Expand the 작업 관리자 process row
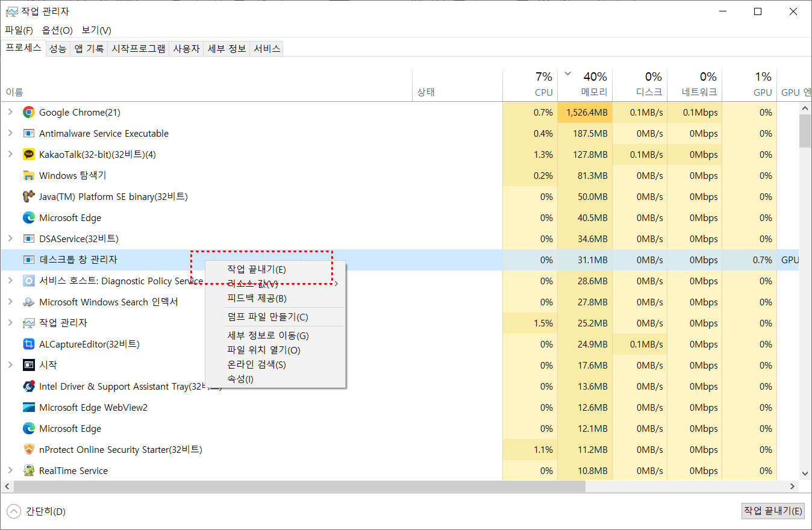This screenshot has height=530, width=812. [10, 323]
